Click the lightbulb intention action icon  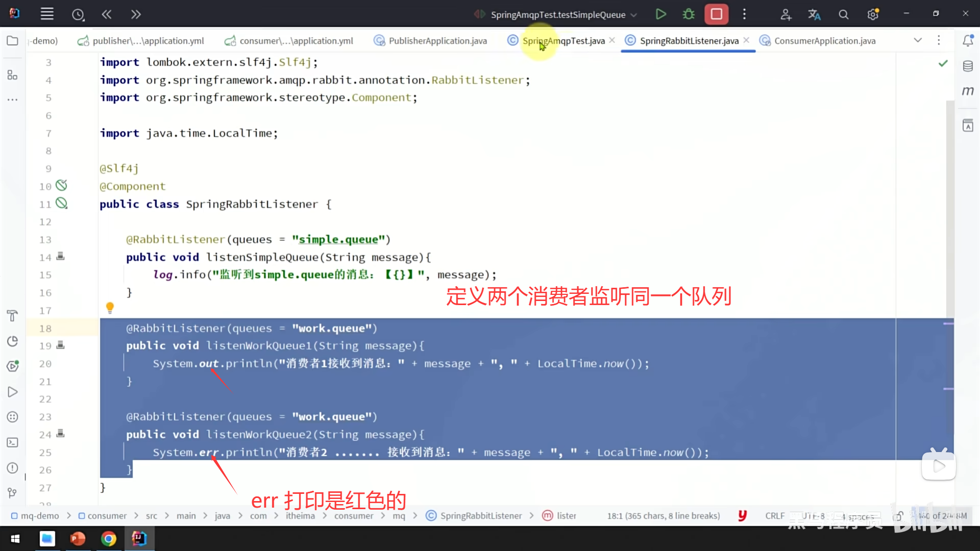tap(110, 308)
